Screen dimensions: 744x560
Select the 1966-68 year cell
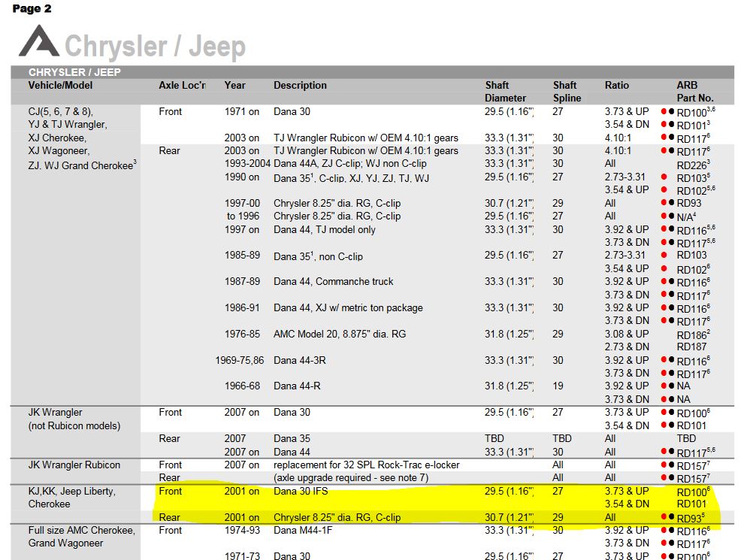point(241,386)
